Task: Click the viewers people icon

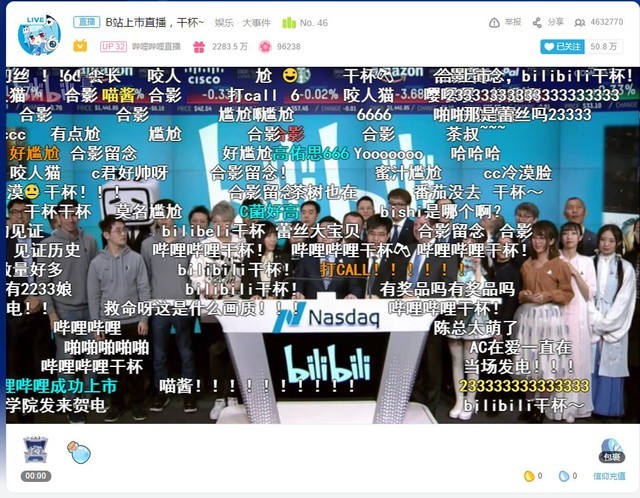Action: point(579,23)
